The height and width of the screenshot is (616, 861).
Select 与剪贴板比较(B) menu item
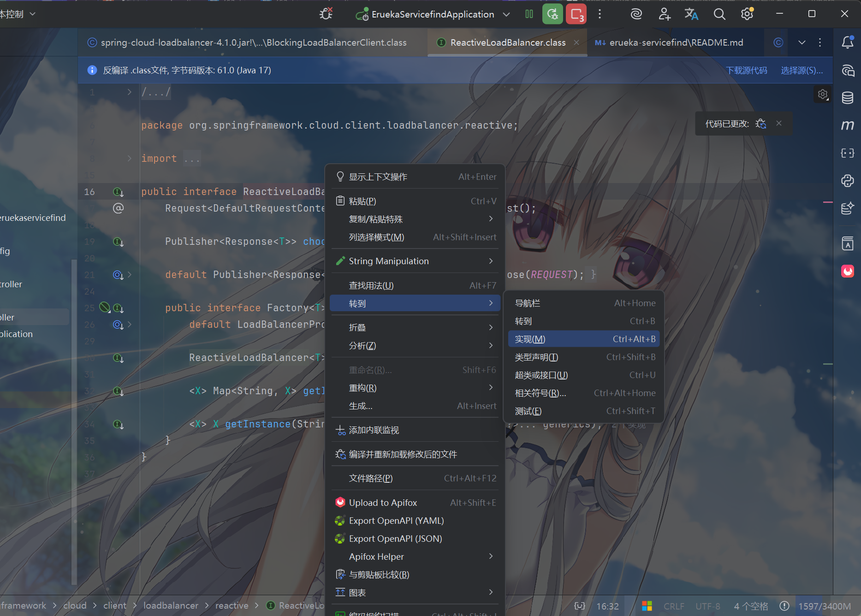click(x=415, y=575)
